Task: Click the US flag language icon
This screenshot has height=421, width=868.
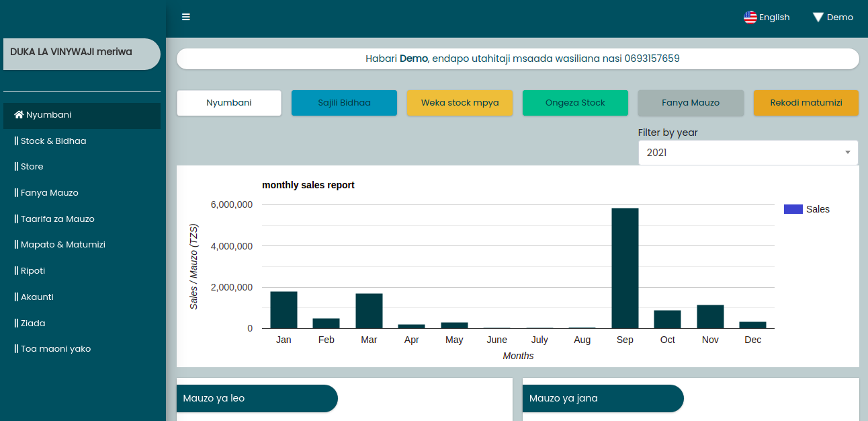Action: (750, 17)
